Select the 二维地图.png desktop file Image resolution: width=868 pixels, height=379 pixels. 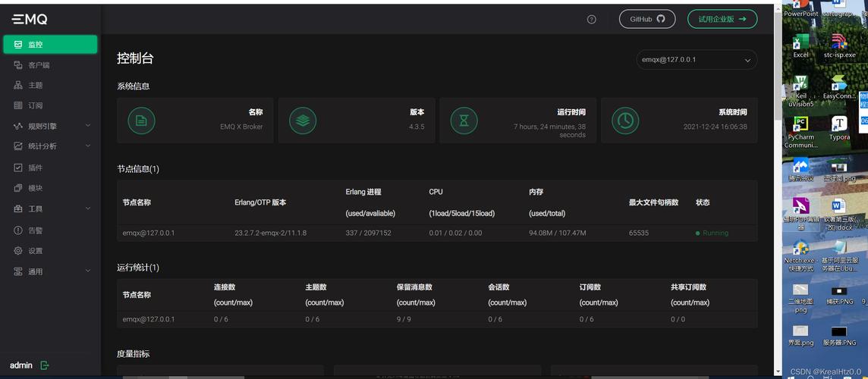[801, 299]
